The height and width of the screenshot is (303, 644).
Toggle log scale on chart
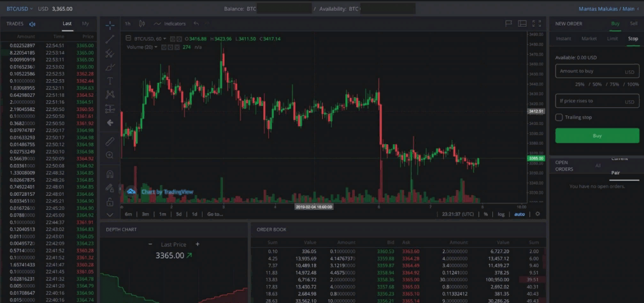coord(501,214)
